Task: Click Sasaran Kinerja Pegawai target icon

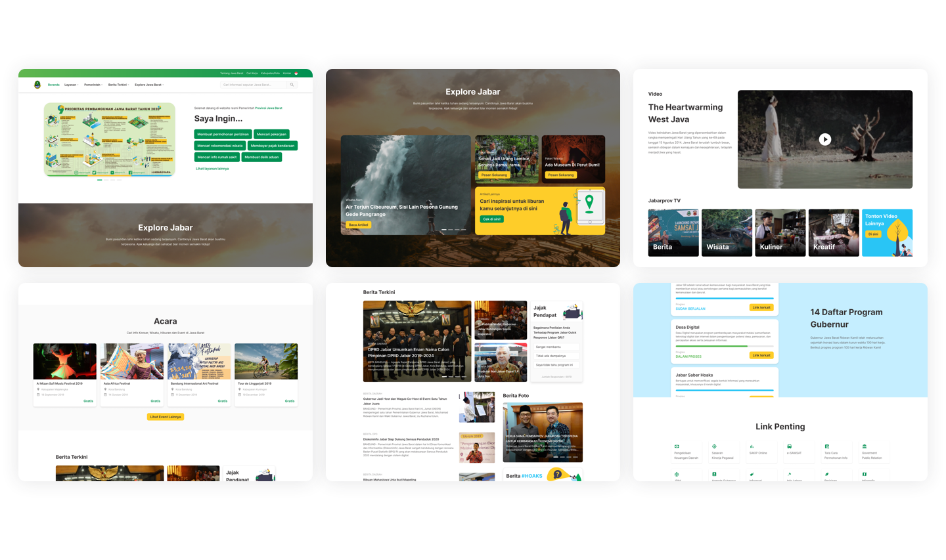Action: coord(714,446)
